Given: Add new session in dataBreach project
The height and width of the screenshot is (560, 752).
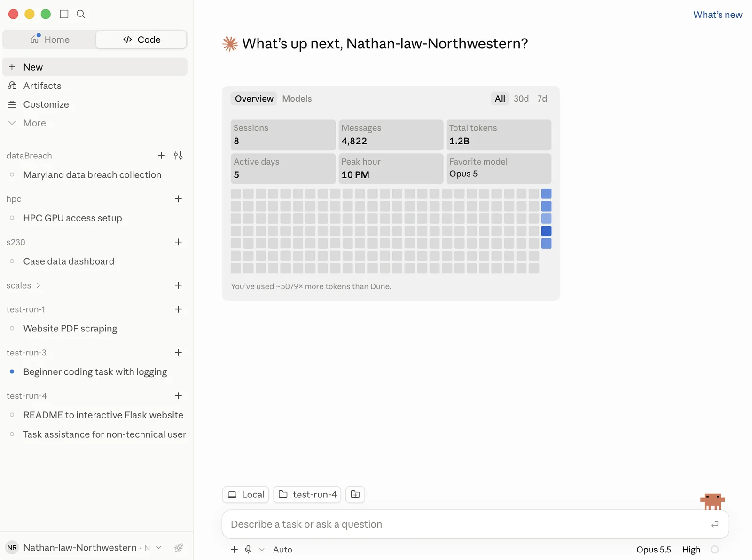Looking at the screenshot, I should (x=161, y=156).
